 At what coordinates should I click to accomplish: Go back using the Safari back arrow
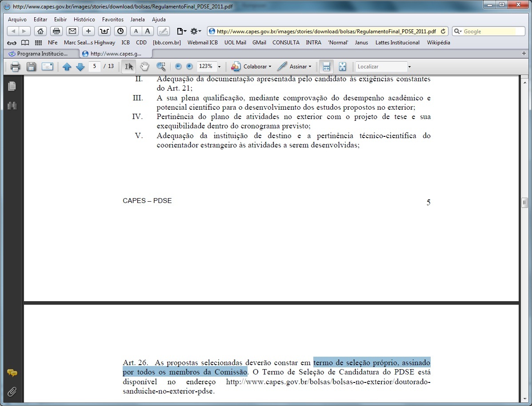[13, 31]
